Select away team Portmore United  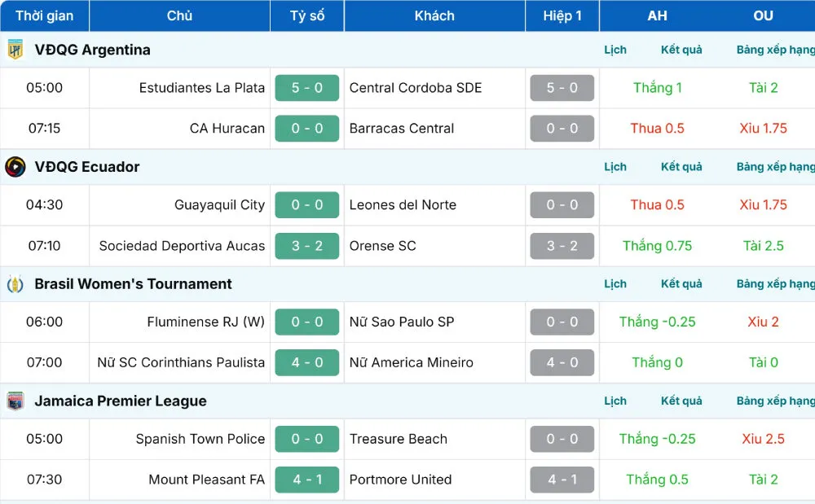400,480
